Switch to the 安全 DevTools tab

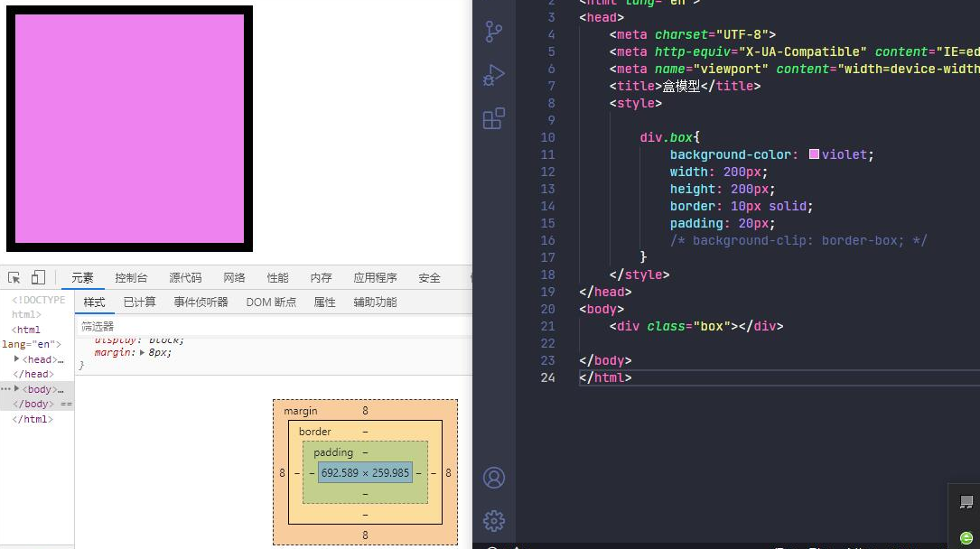click(429, 278)
